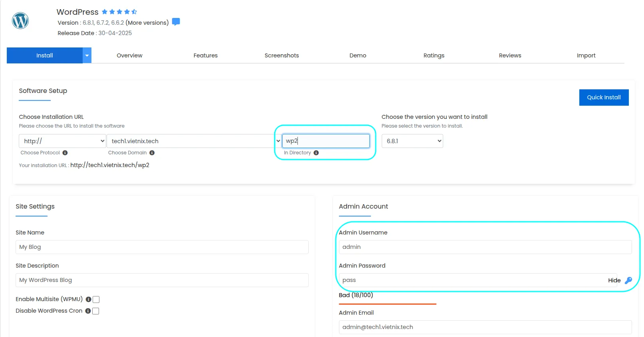
Task: Click into the Site Name input field
Action: [x=162, y=247]
